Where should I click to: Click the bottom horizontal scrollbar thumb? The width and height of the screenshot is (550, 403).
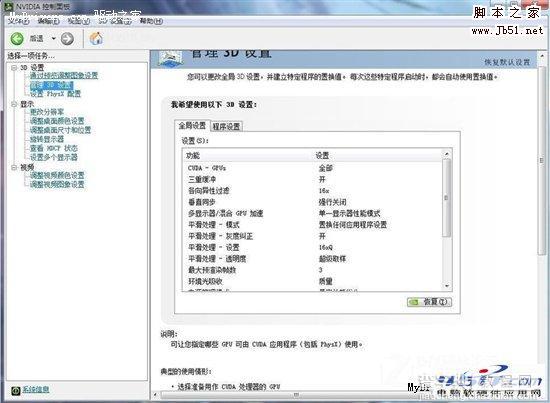(x=297, y=395)
